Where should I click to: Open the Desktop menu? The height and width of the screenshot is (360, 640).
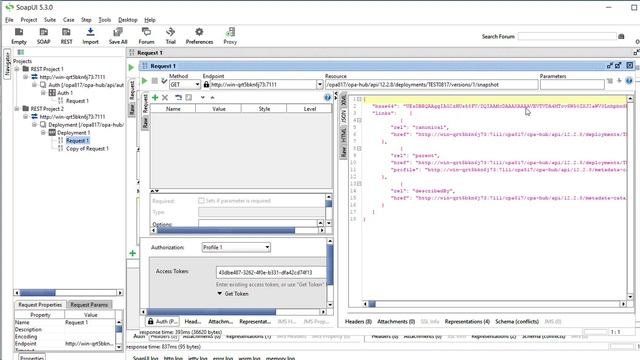(x=127, y=20)
